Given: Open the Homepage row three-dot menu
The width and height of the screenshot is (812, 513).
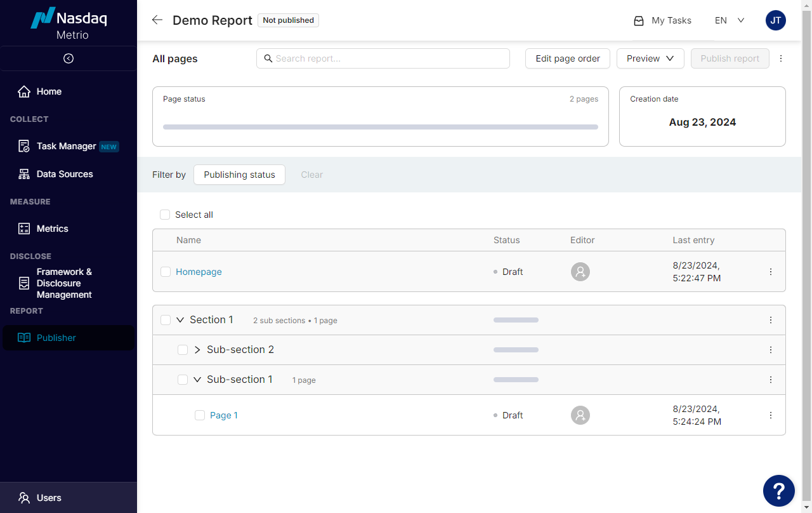Looking at the screenshot, I should click(x=771, y=272).
